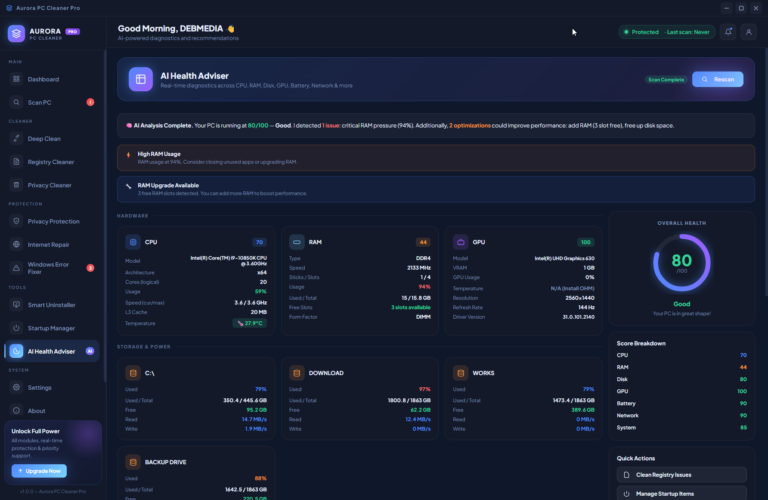Image resolution: width=768 pixels, height=500 pixels.
Task: Open the notifications bell icon
Action: click(x=728, y=32)
